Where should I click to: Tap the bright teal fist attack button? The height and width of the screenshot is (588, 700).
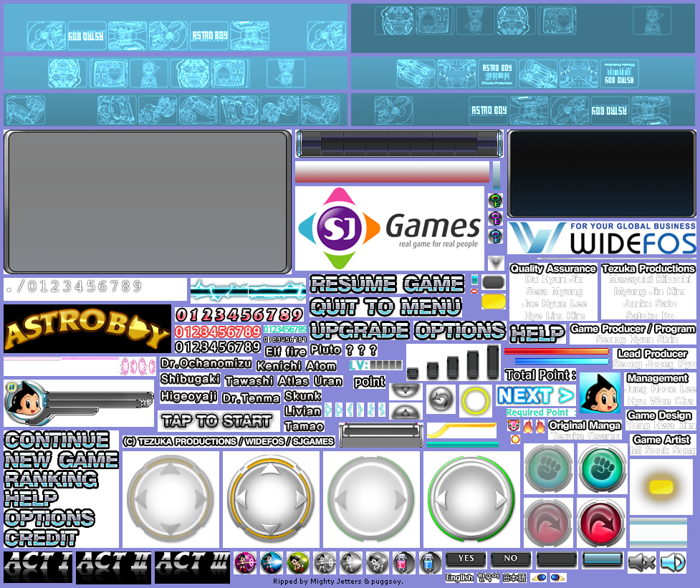(x=601, y=468)
